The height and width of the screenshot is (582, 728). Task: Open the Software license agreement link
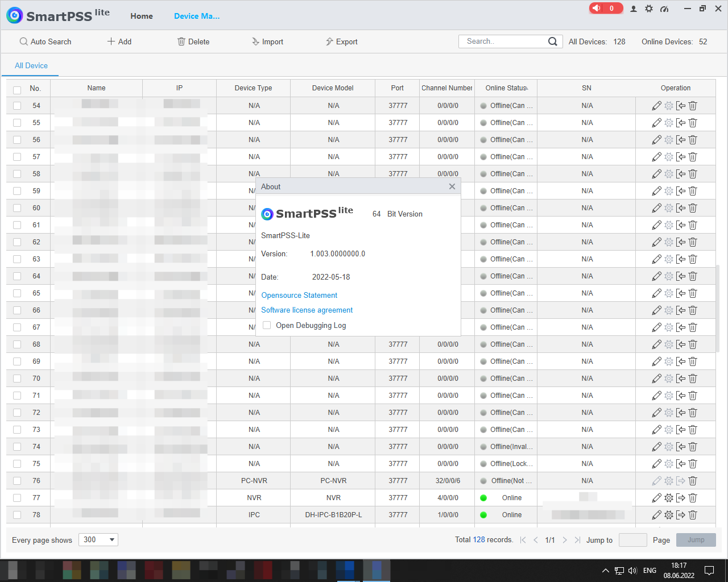tap(307, 310)
